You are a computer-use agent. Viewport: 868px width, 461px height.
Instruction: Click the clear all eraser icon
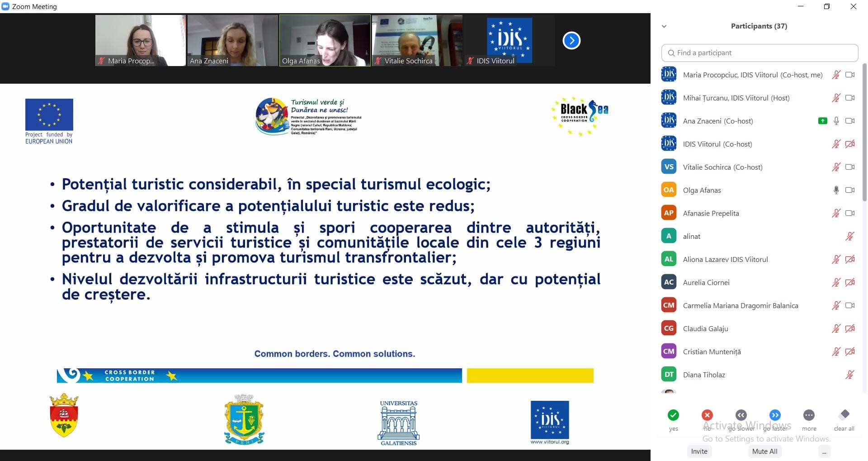(x=844, y=414)
